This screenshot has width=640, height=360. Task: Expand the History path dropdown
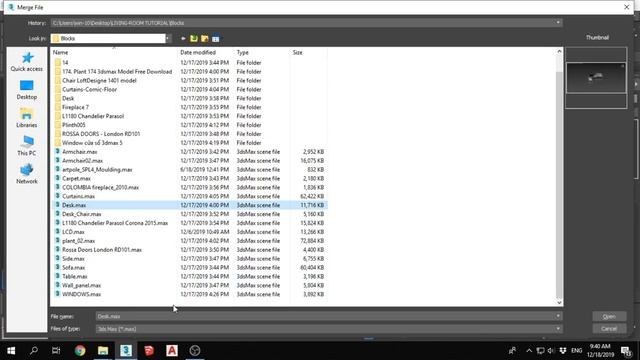(x=558, y=23)
